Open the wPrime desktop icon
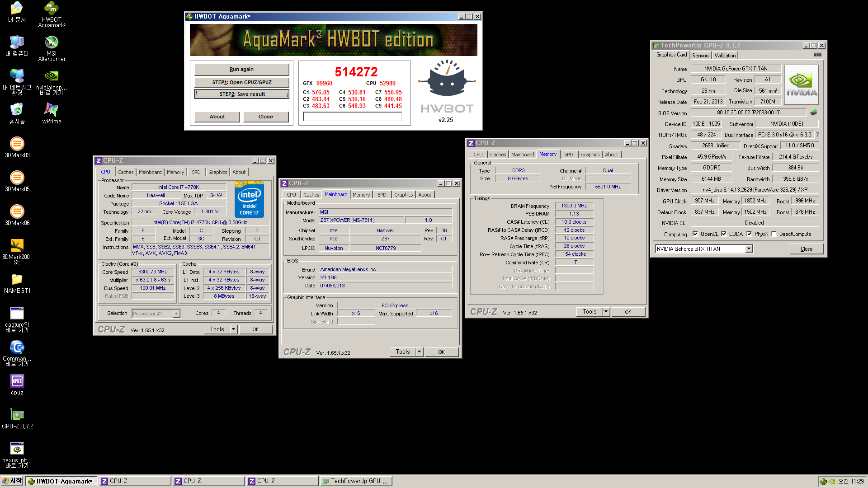The width and height of the screenshot is (868, 488). (x=52, y=113)
